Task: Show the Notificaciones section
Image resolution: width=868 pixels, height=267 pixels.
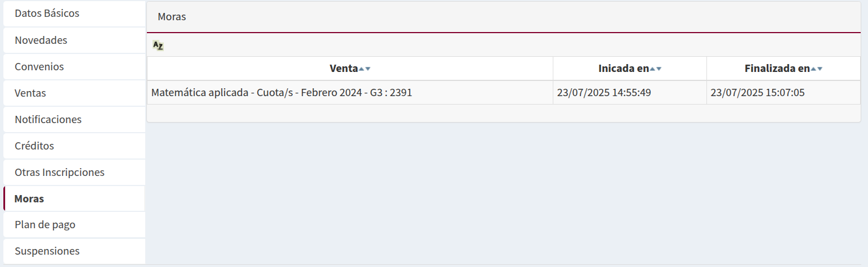Action: point(48,120)
